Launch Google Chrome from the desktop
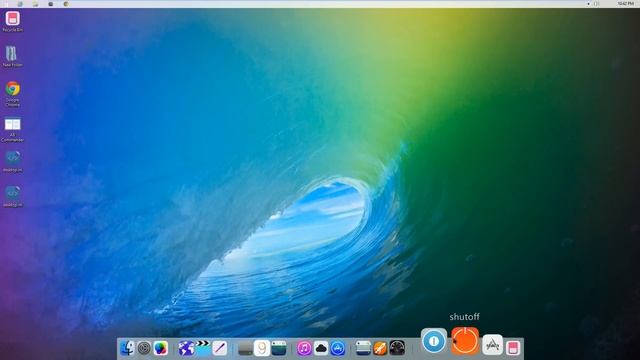Screen dimensions: 640x360 pos(12,94)
